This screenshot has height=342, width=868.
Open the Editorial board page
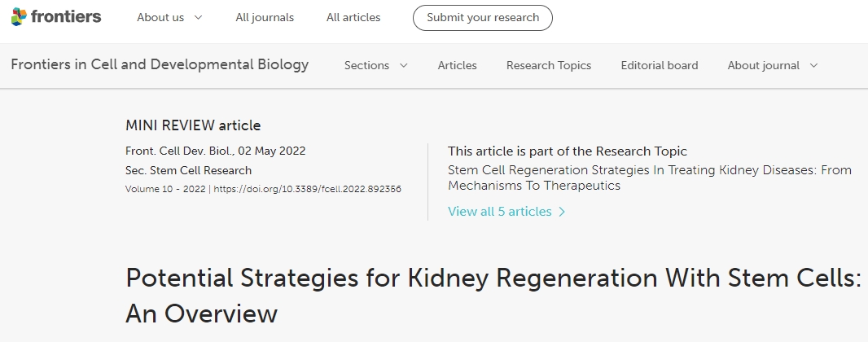pyautogui.click(x=660, y=66)
